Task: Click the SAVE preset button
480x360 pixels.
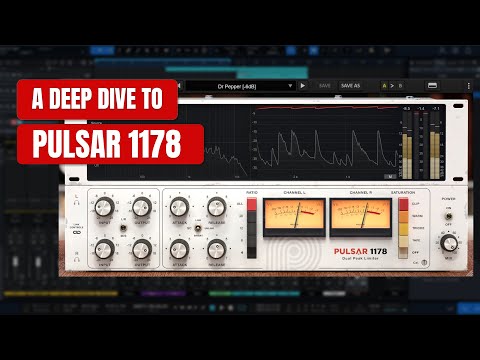Action: (x=325, y=86)
